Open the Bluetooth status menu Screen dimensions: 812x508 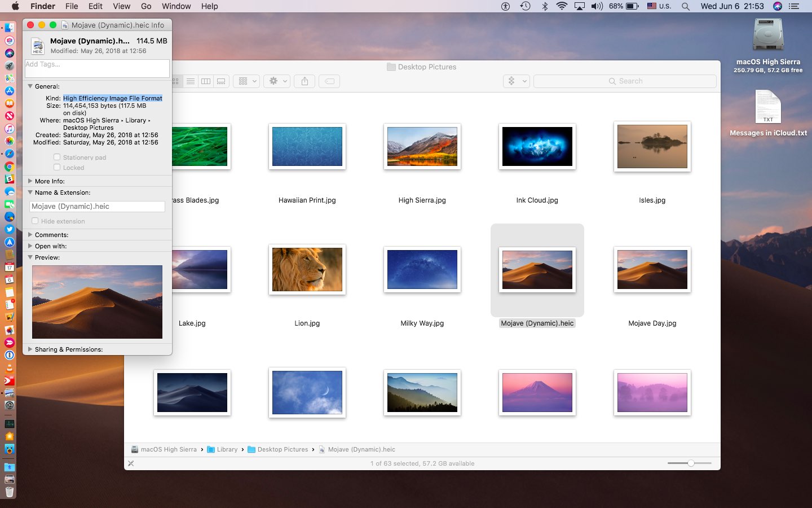pos(545,6)
